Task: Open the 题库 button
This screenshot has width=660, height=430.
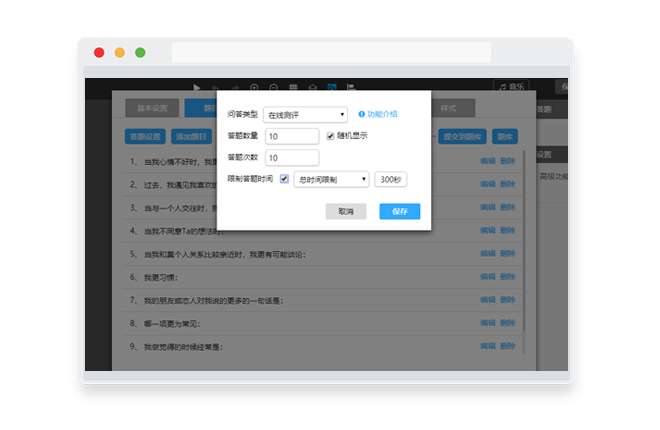Action: (505, 136)
